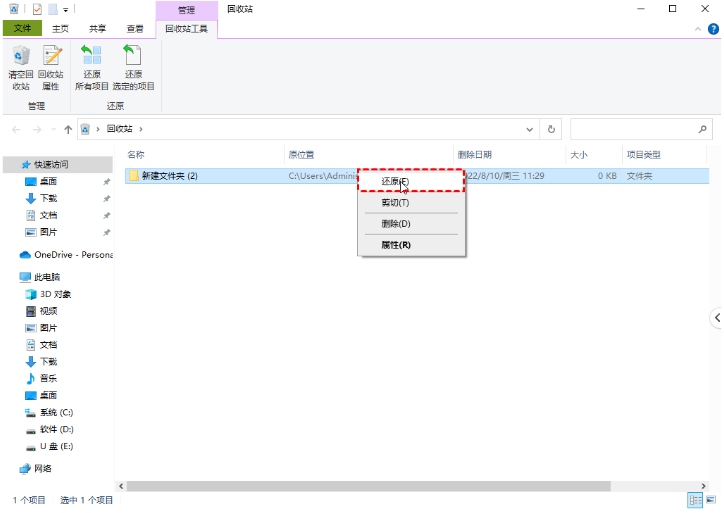Open 软件 (D:) drive
Viewport: 724px width, 513px height.
56,429
